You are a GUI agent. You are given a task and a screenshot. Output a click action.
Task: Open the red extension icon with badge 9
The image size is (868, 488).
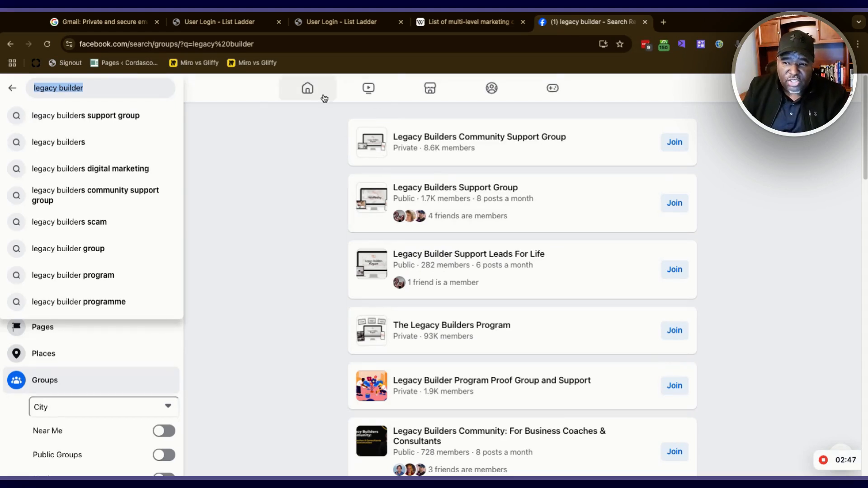[646, 44]
